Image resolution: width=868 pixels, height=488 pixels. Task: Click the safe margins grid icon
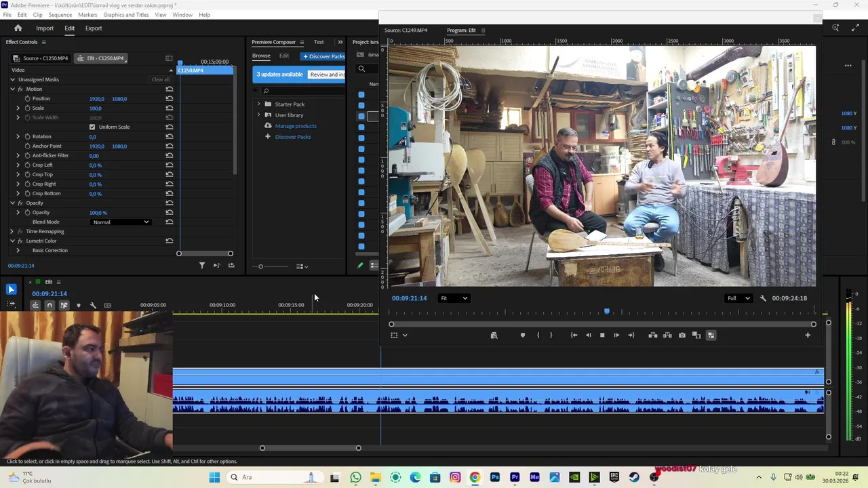pyautogui.click(x=394, y=335)
